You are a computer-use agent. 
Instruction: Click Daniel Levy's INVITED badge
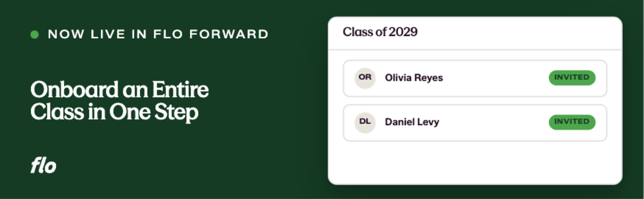[x=572, y=122]
